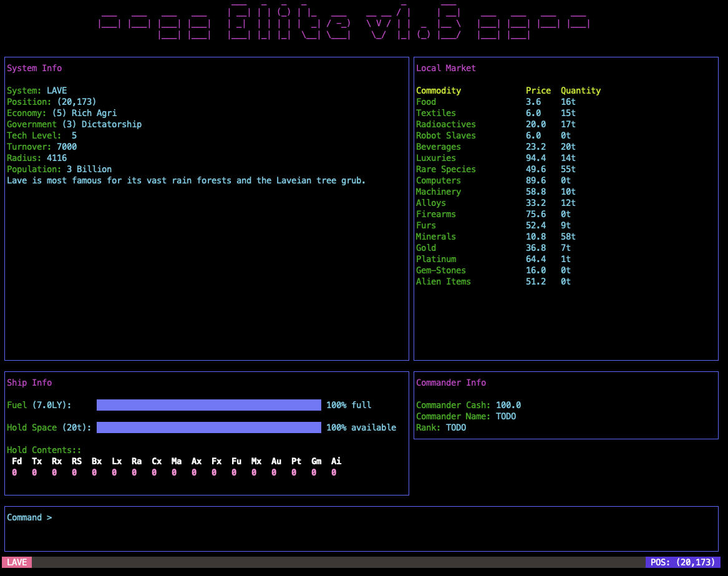Click the Local Market panel title
Viewport: 728px width, 576px height.
point(445,68)
